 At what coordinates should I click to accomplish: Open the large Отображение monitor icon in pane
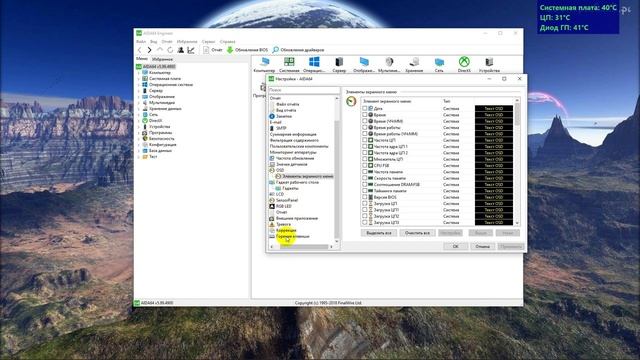coord(364,64)
